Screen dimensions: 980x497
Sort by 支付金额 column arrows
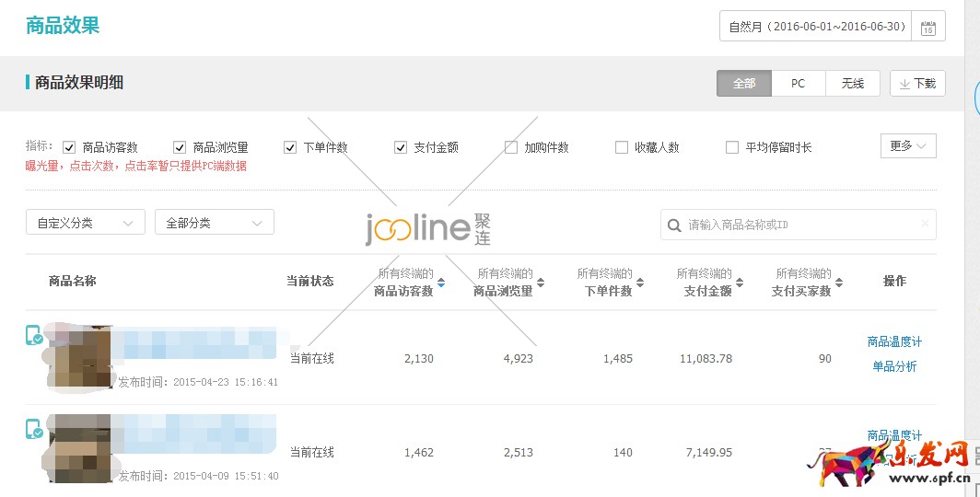click(740, 283)
